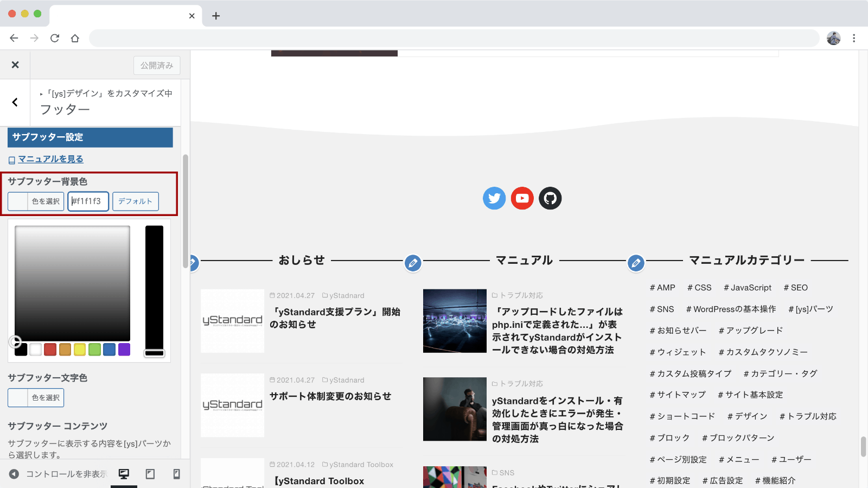Click the デフォルト color reset button
The height and width of the screenshot is (488, 868).
(136, 201)
